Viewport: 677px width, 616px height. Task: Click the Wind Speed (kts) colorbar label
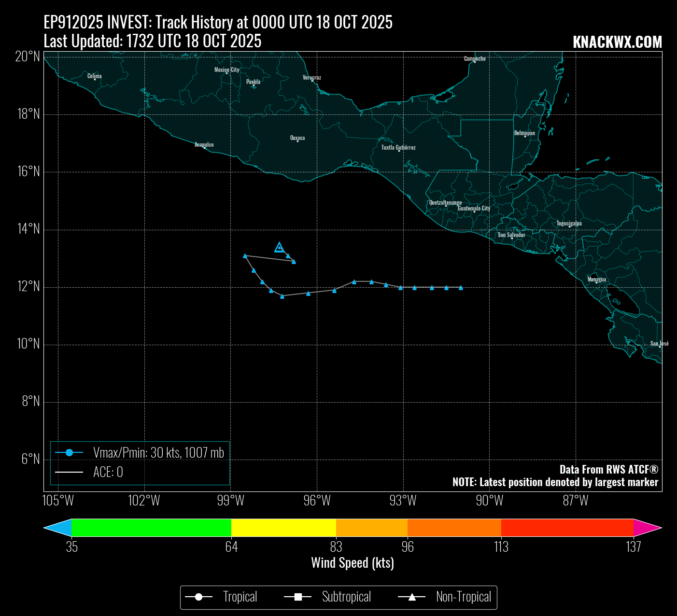click(x=353, y=563)
